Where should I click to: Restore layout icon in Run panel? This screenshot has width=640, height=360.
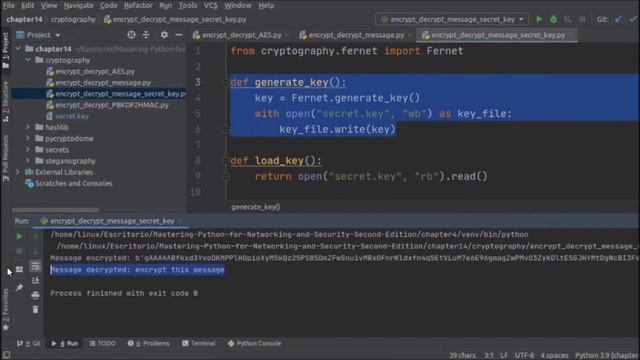(19, 269)
